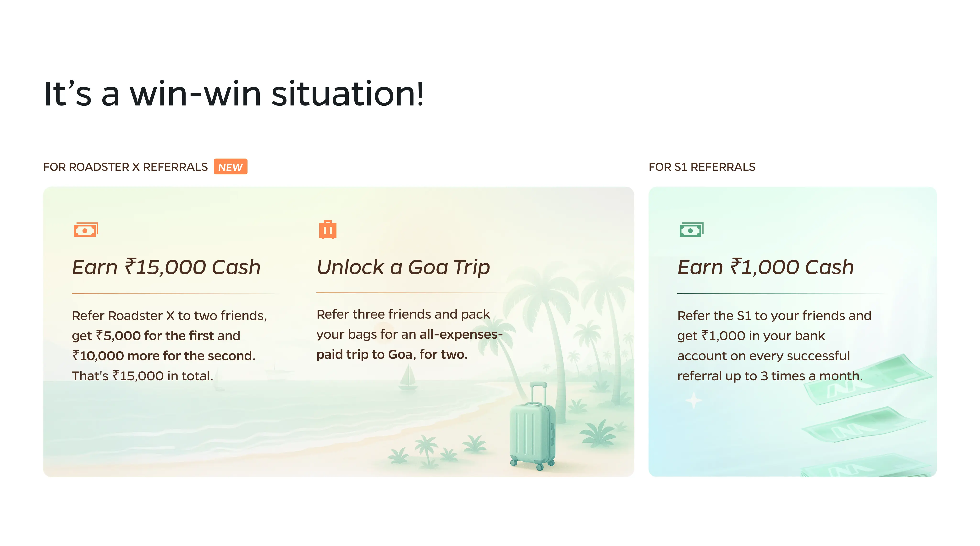The image size is (980, 546).
Task: Click the 'Refer three friends and pack' line
Action: [403, 314]
